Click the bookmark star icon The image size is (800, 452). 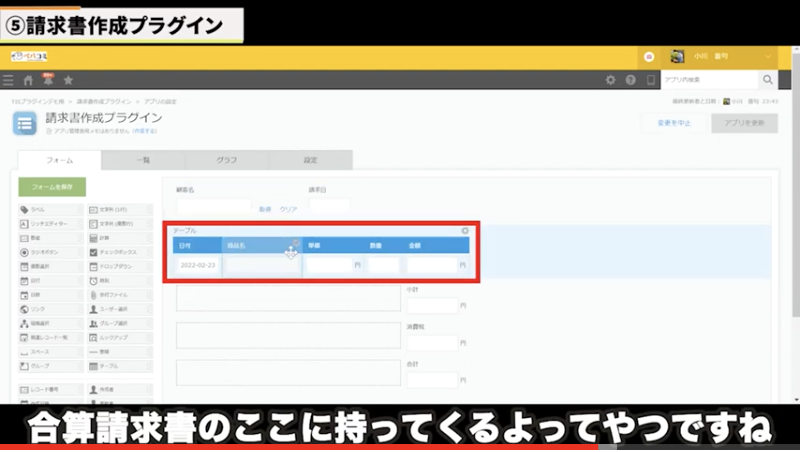point(68,80)
